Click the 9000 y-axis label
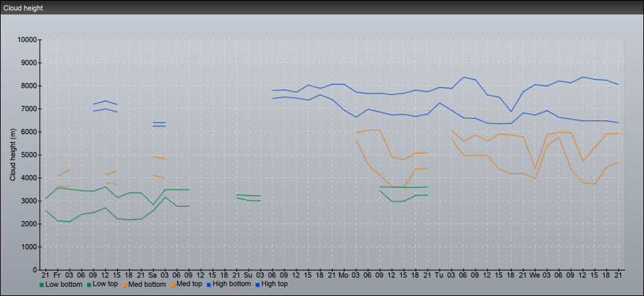 [29, 62]
